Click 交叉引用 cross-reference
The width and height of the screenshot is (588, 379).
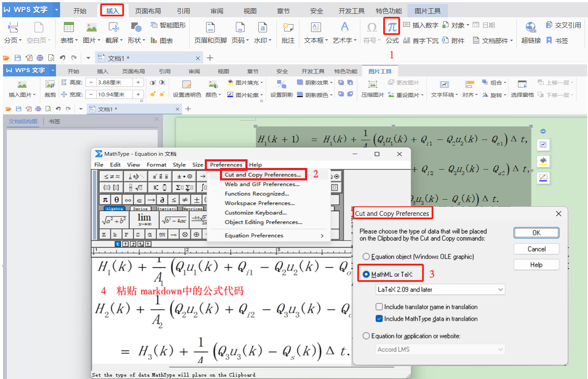(x=563, y=25)
